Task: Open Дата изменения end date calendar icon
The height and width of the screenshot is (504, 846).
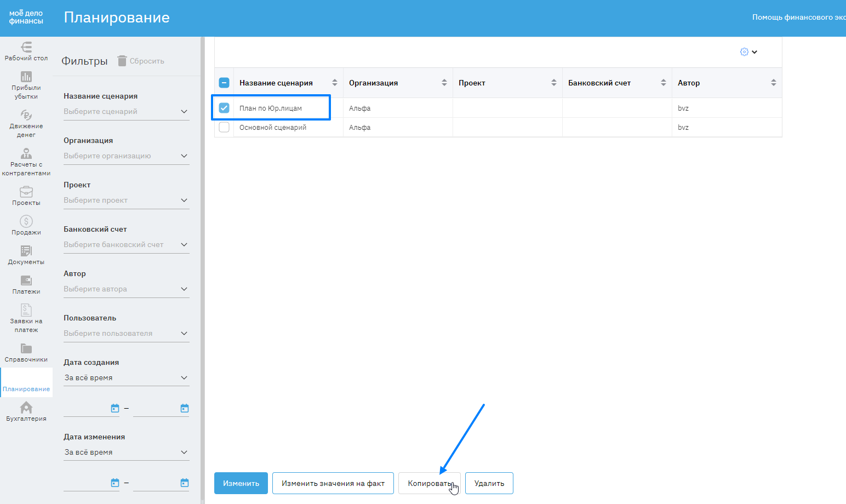Action: [185, 483]
